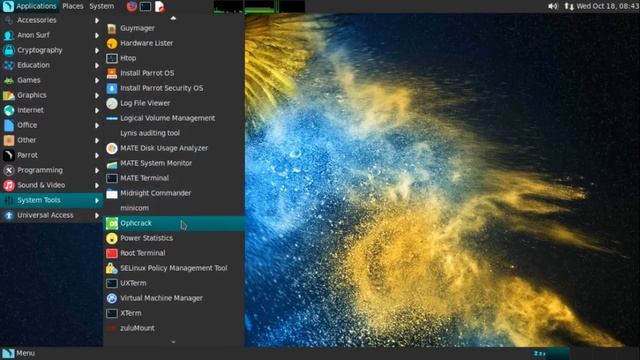Click the Virtual Machine Manager icon
This screenshot has width=640, height=360.
pos(111,298)
